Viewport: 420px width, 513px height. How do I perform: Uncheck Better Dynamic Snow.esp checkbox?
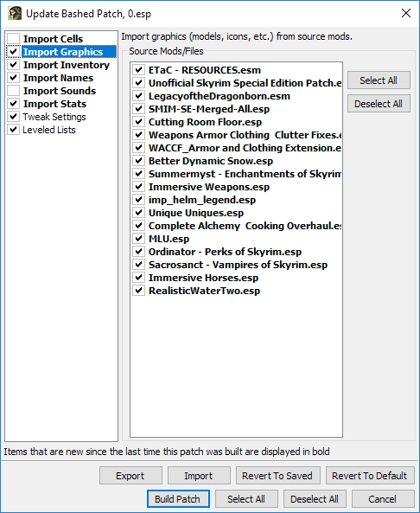pyautogui.click(x=138, y=161)
